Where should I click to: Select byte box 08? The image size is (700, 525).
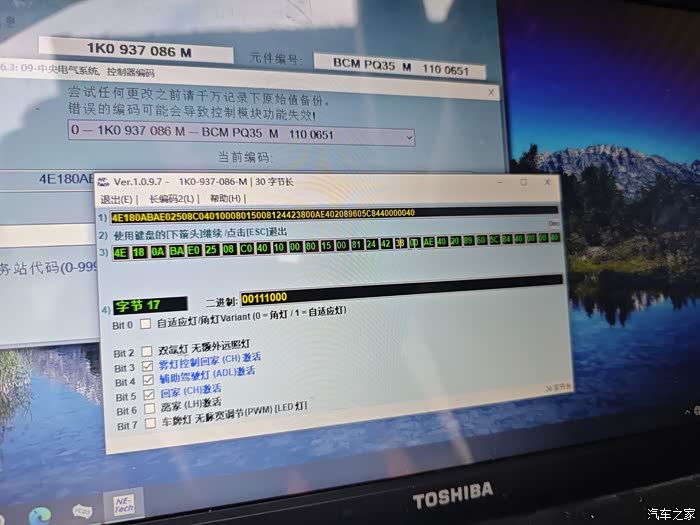pos(229,249)
